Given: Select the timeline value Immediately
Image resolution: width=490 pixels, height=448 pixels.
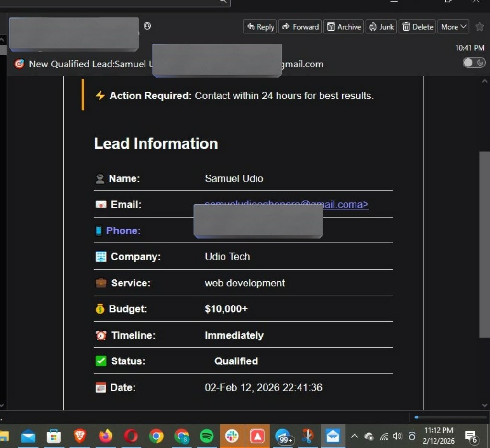Looking at the screenshot, I should coord(234,335).
